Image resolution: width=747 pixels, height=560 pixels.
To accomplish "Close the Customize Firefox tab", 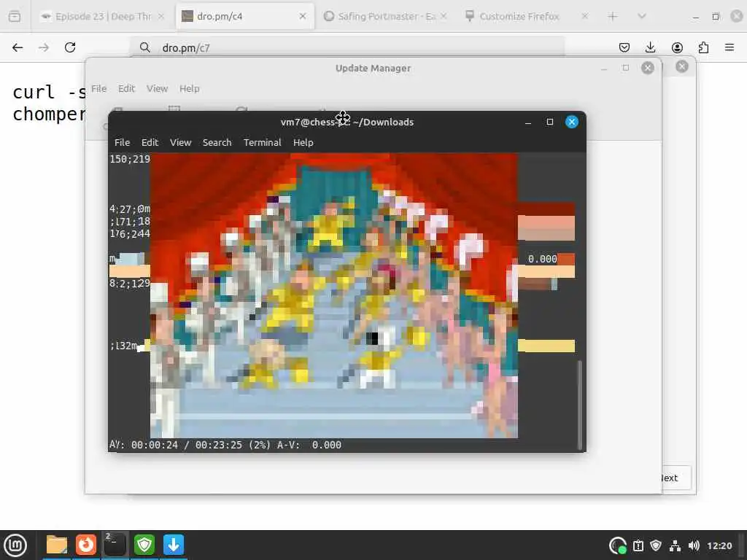I will coord(584,16).
